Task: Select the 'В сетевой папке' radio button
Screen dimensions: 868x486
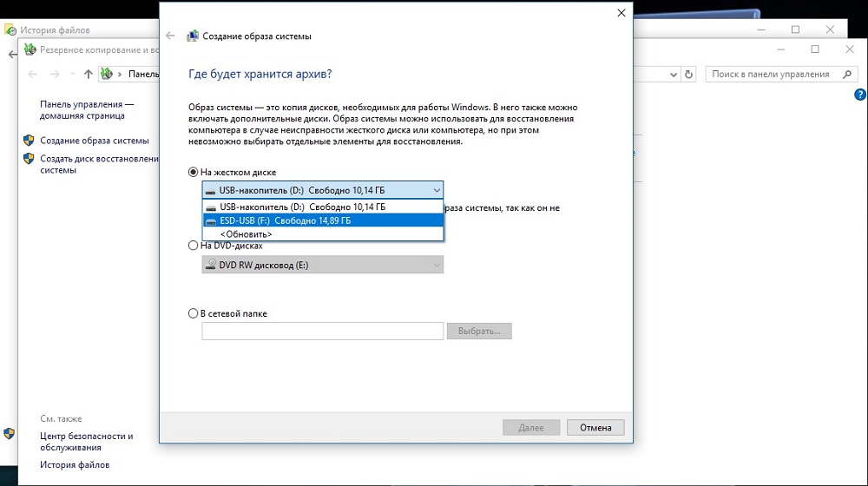Action: click(x=193, y=313)
